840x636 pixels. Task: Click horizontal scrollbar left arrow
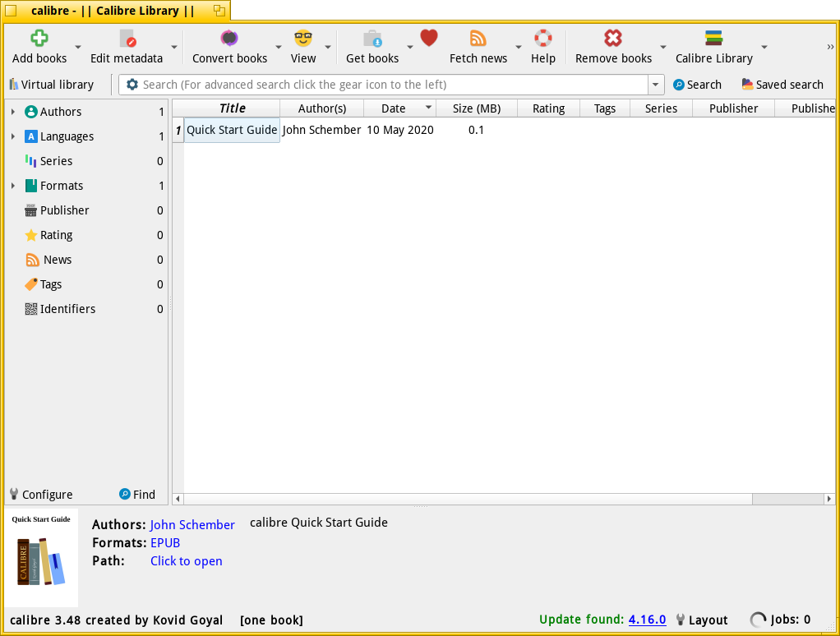click(178, 499)
